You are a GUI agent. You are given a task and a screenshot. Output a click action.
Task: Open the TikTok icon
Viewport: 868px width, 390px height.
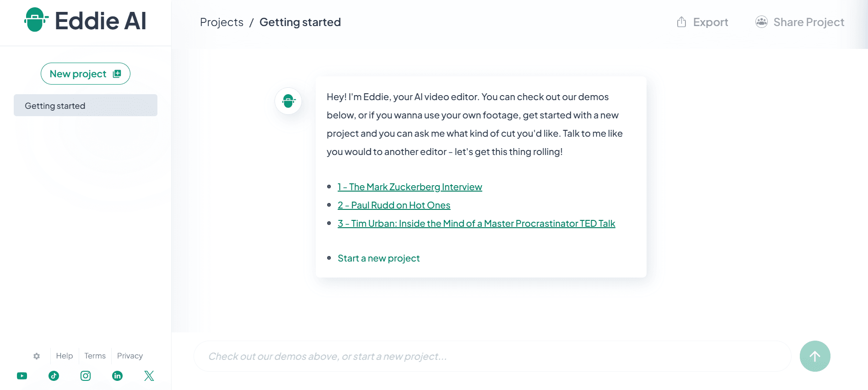tap(54, 375)
